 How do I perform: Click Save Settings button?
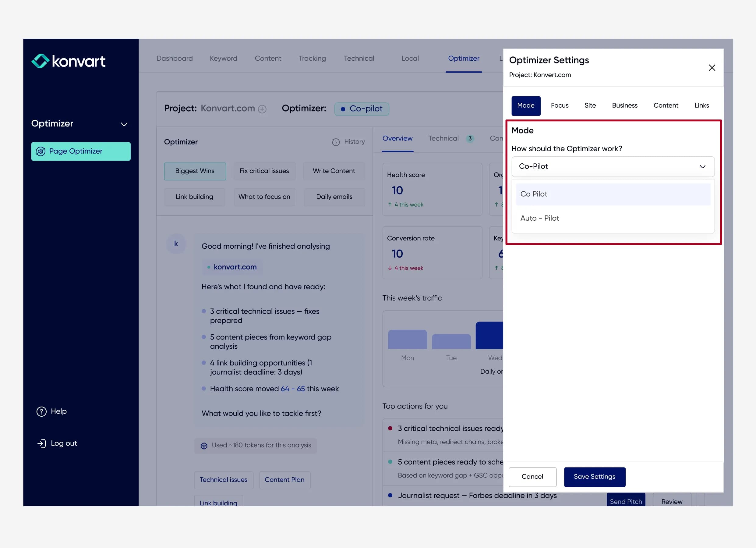(x=594, y=477)
